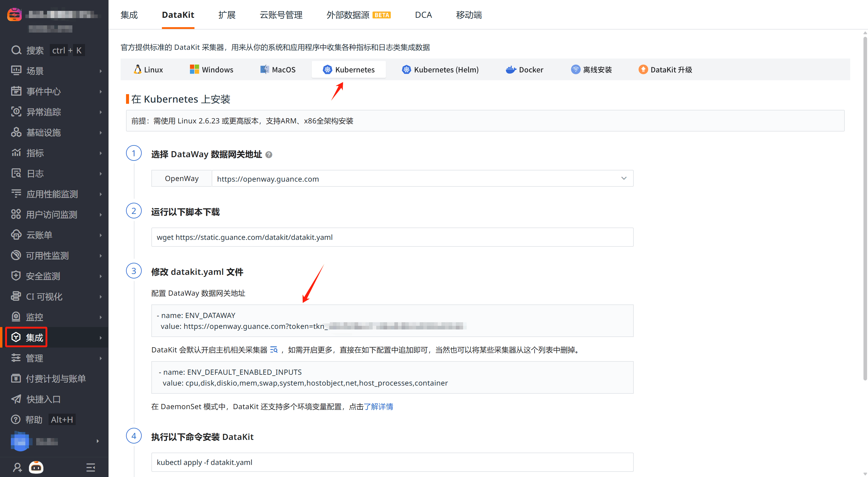Click the user invite icon at bottom left
868x477 pixels.
pos(17,467)
